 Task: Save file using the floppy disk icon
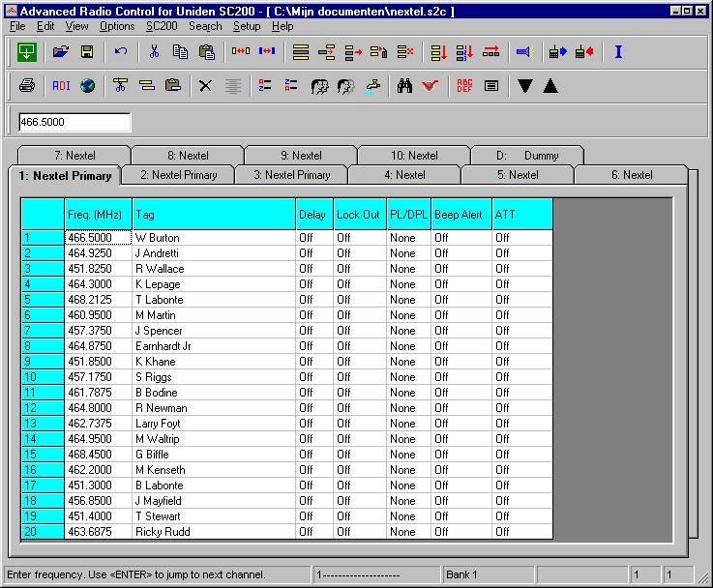[87, 52]
